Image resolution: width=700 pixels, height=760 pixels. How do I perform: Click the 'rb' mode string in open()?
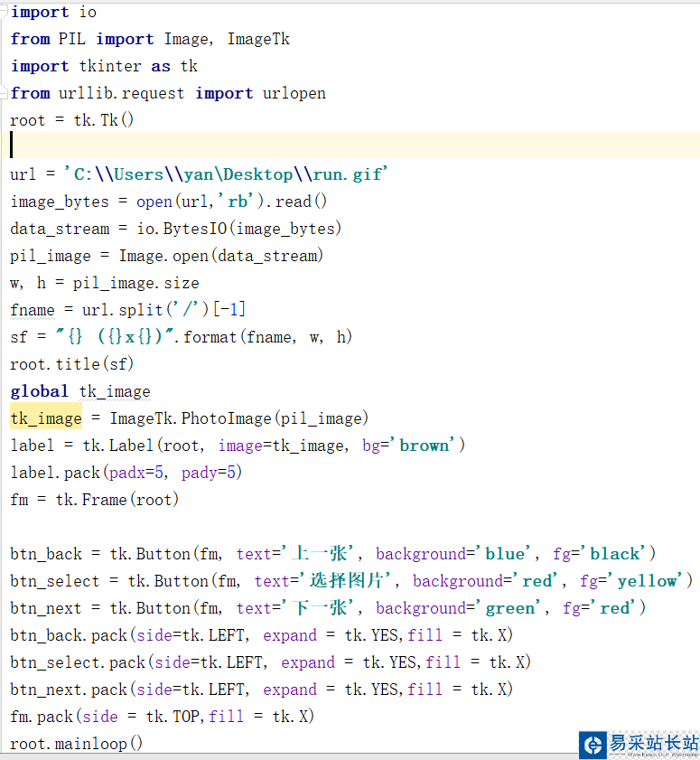[x=236, y=202]
